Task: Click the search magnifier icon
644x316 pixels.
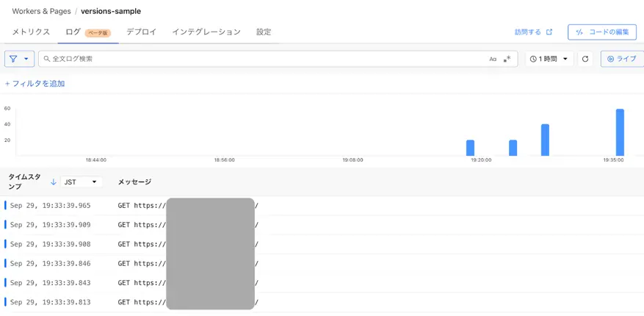Action: coord(47,60)
